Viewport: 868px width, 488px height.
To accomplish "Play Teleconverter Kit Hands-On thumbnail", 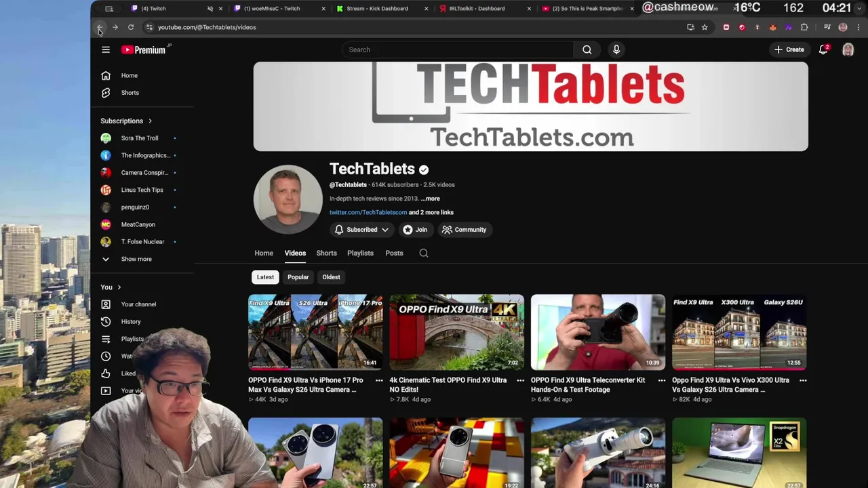I will (x=598, y=332).
